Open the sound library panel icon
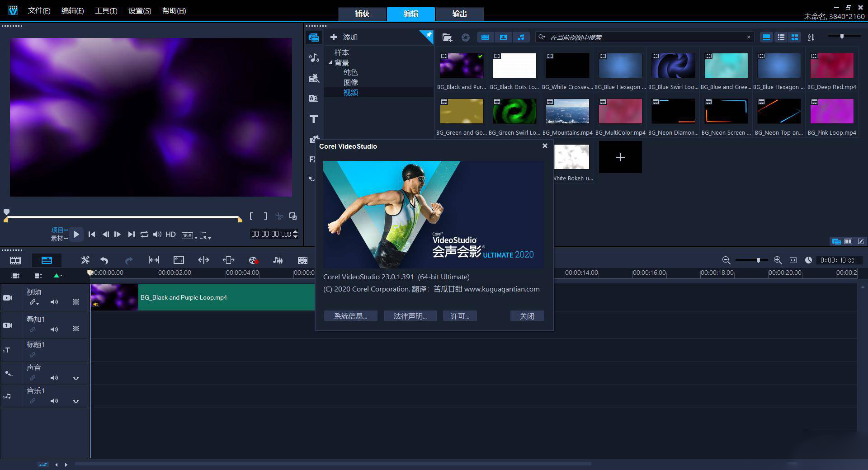Image resolution: width=868 pixels, height=470 pixels. [x=314, y=57]
